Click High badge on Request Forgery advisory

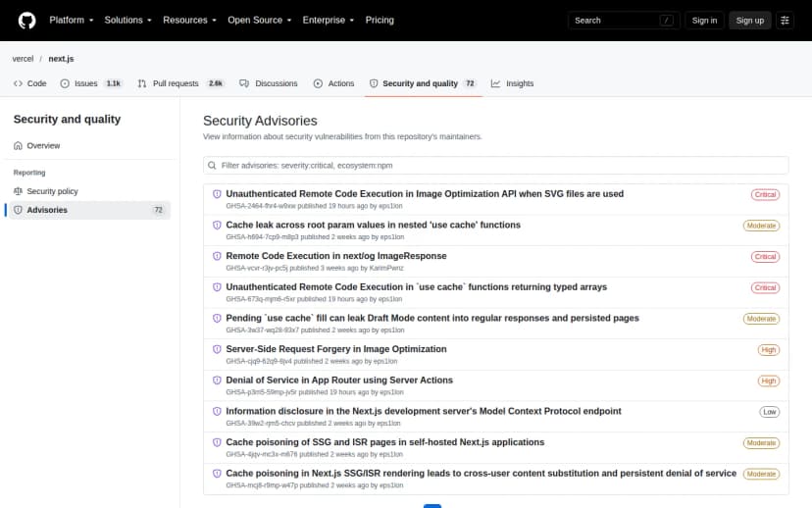click(769, 350)
